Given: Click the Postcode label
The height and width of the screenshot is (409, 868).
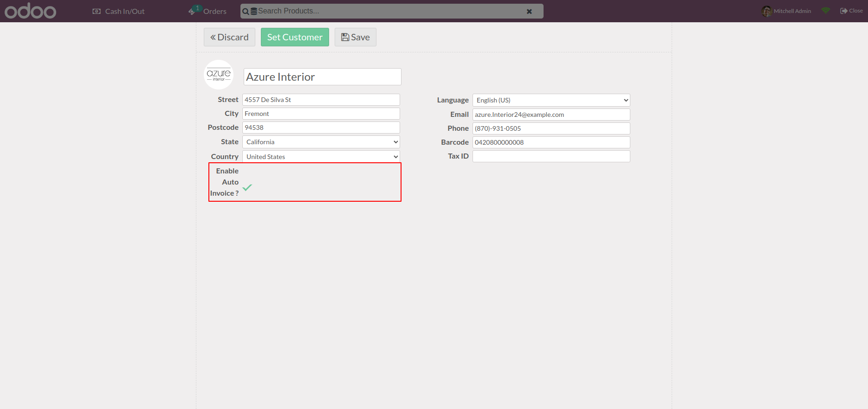Looking at the screenshot, I should coord(223,128).
